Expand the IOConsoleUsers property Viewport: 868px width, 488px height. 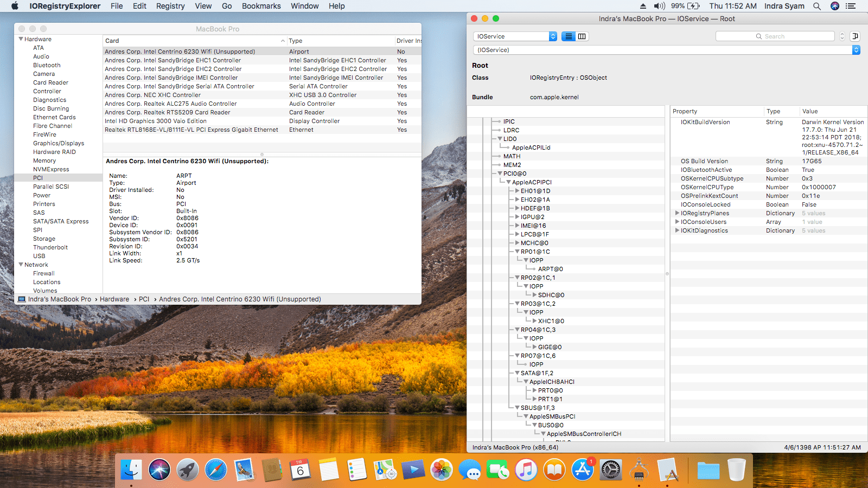[x=677, y=222]
